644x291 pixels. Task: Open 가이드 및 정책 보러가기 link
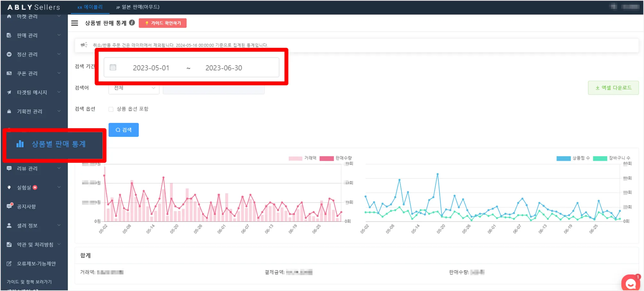tap(29, 282)
